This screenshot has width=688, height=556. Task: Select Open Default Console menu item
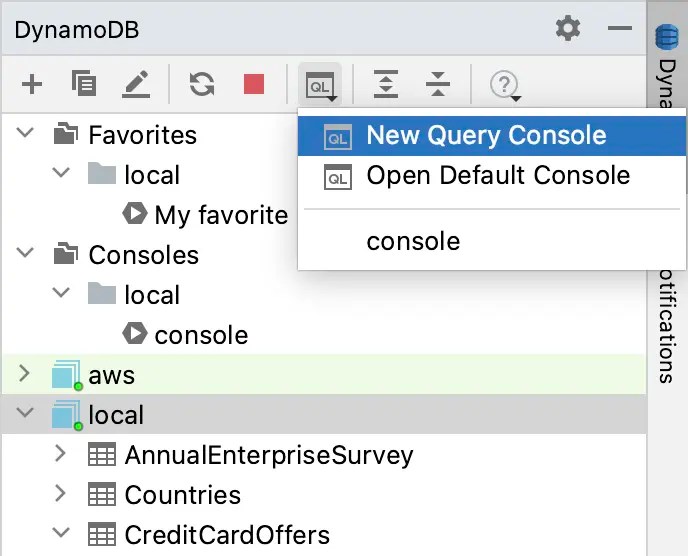pyautogui.click(x=491, y=176)
